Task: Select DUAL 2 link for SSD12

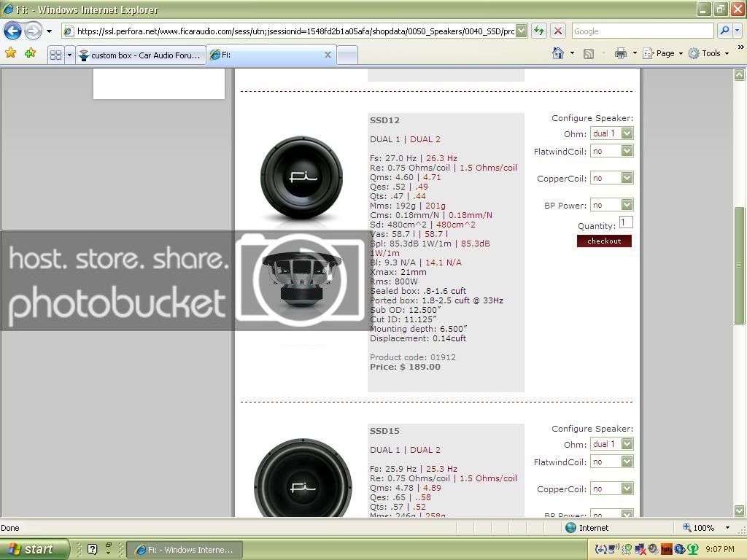Action: [x=425, y=139]
